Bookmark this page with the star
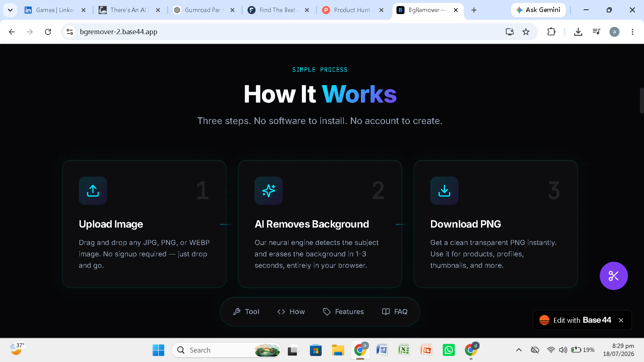 click(x=526, y=32)
